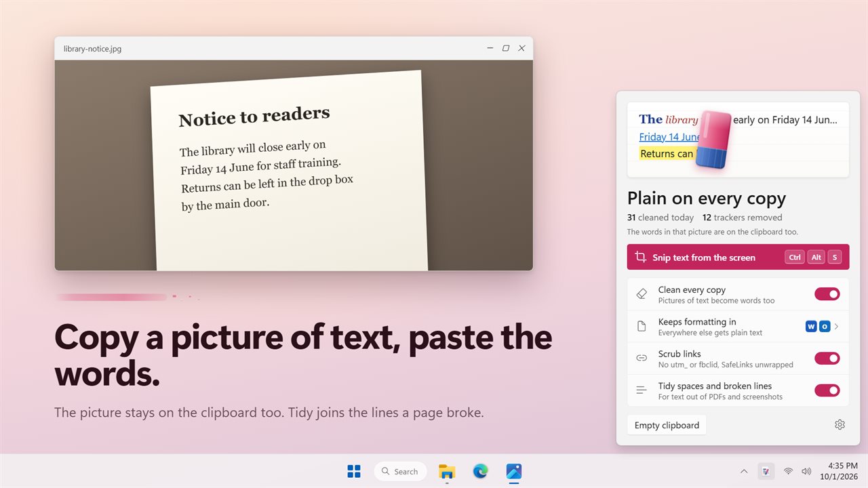Minimize the library-notice.jpg window
The height and width of the screenshot is (488, 868).
pyautogui.click(x=490, y=48)
